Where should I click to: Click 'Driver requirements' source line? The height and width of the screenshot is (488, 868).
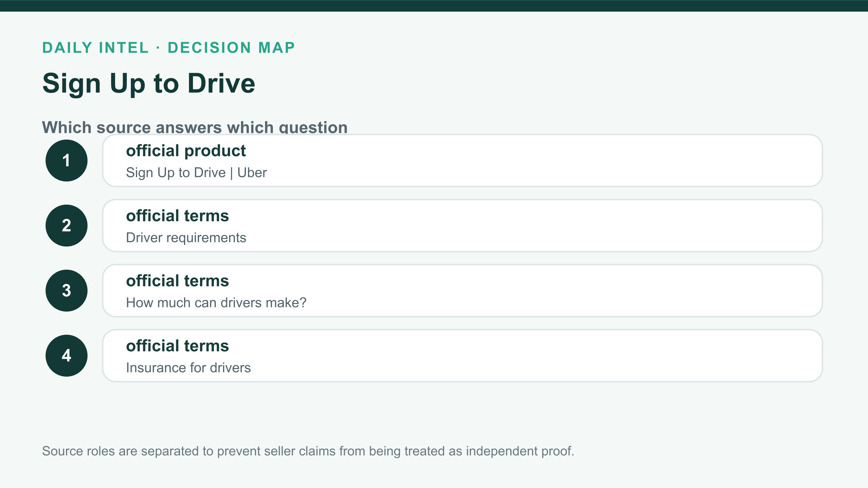[186, 238]
